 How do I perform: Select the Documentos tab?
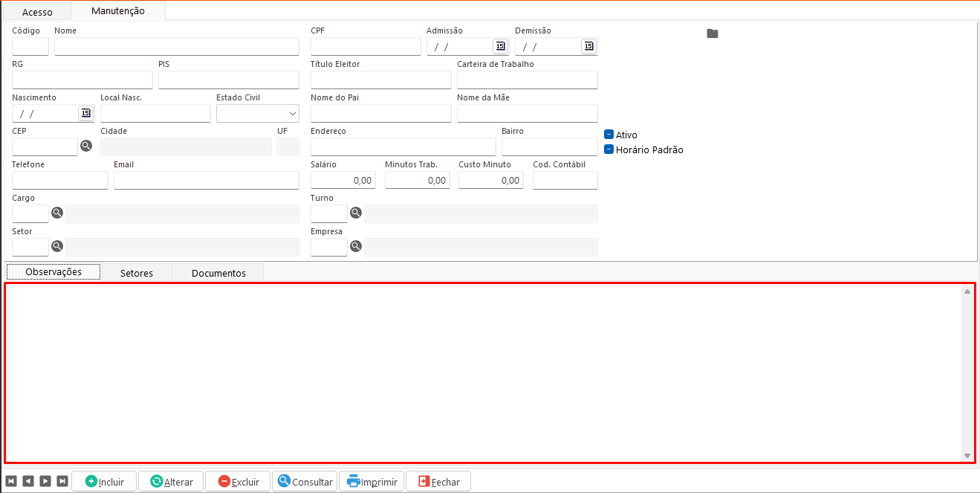click(x=218, y=273)
